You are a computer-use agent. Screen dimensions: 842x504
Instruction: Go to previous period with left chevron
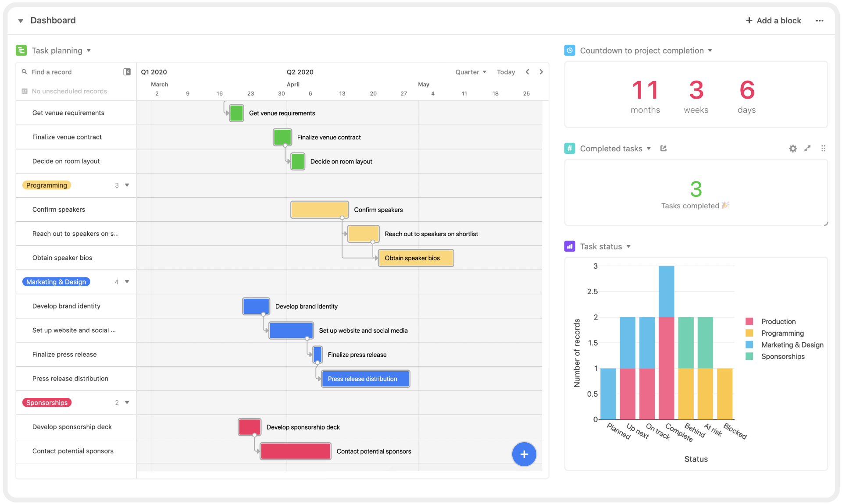point(528,72)
